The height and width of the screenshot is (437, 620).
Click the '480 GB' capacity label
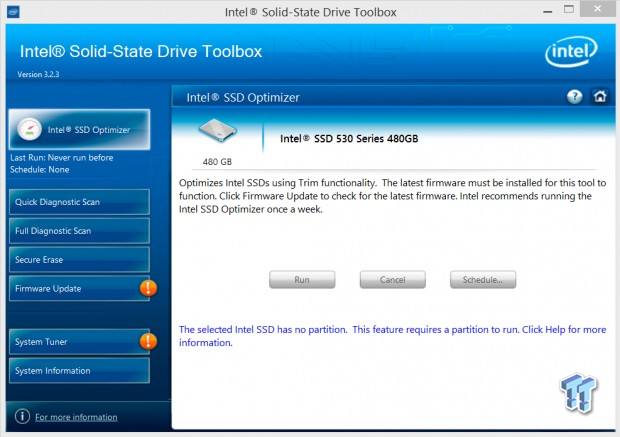tap(217, 162)
